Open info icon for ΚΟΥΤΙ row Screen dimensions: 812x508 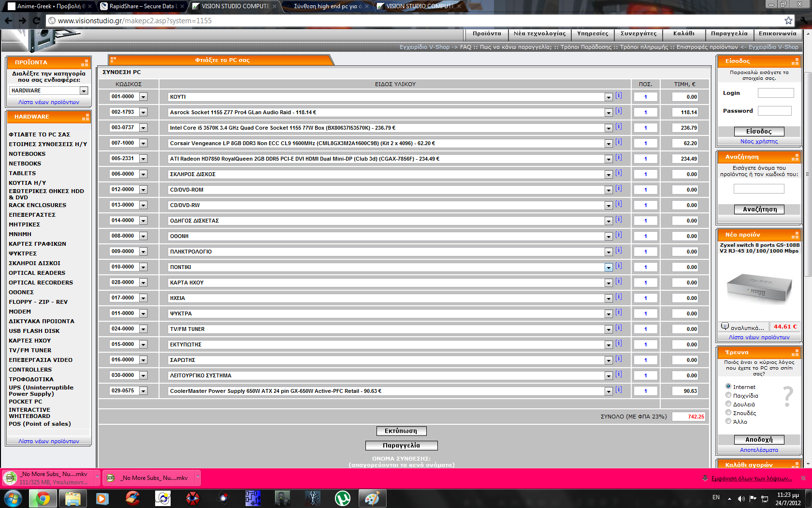coord(619,96)
